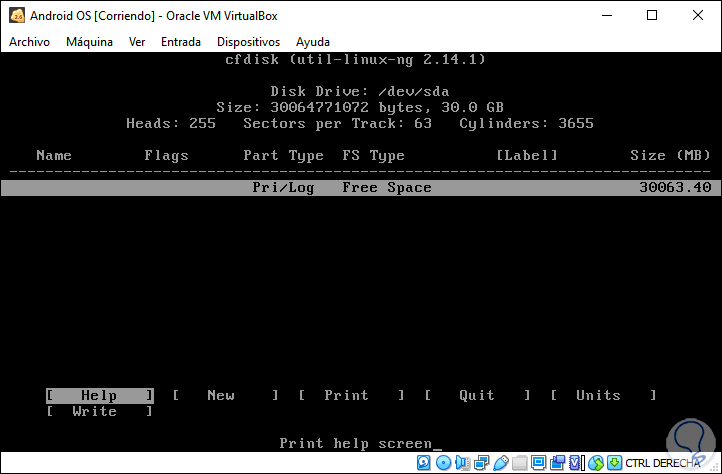Click the 'Sectors per Track: 63' text
The width and height of the screenshot is (722, 474).
[x=338, y=123]
